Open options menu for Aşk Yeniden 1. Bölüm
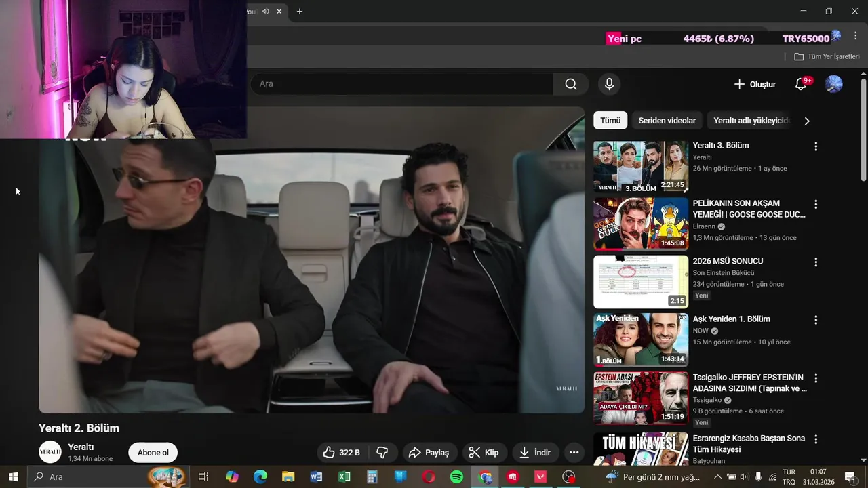 (816, 320)
